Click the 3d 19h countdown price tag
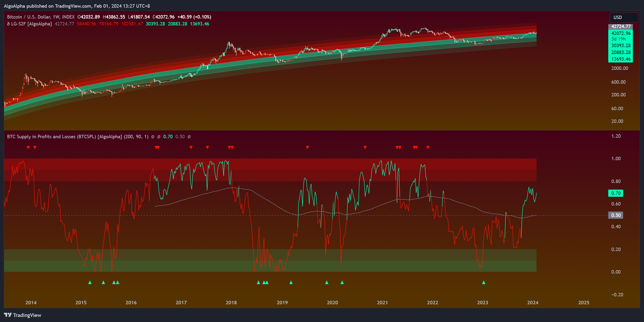Viewport: 644px width, 322px height. (619, 39)
